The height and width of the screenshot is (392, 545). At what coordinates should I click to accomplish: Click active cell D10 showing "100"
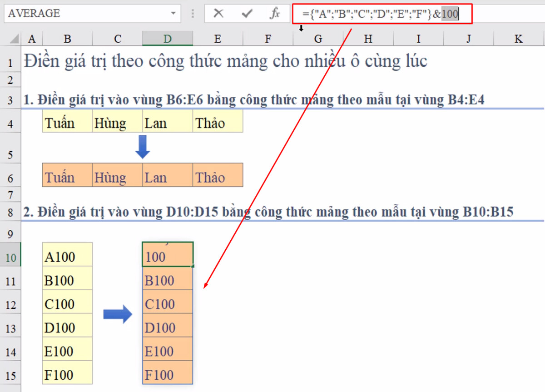click(x=168, y=254)
